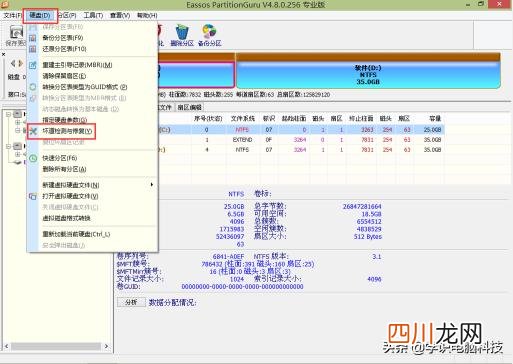Click the Save Changes (保存更改) toolbar icon

click(16, 36)
